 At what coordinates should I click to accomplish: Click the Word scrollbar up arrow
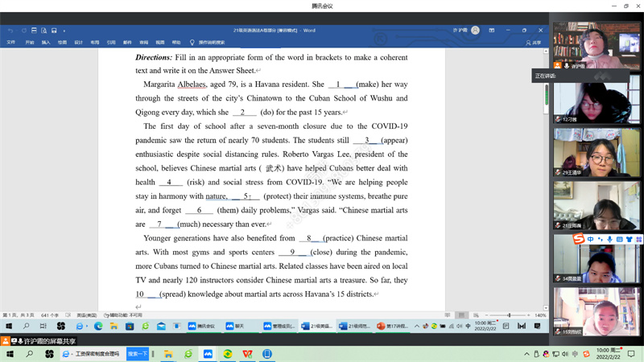pos(546,51)
